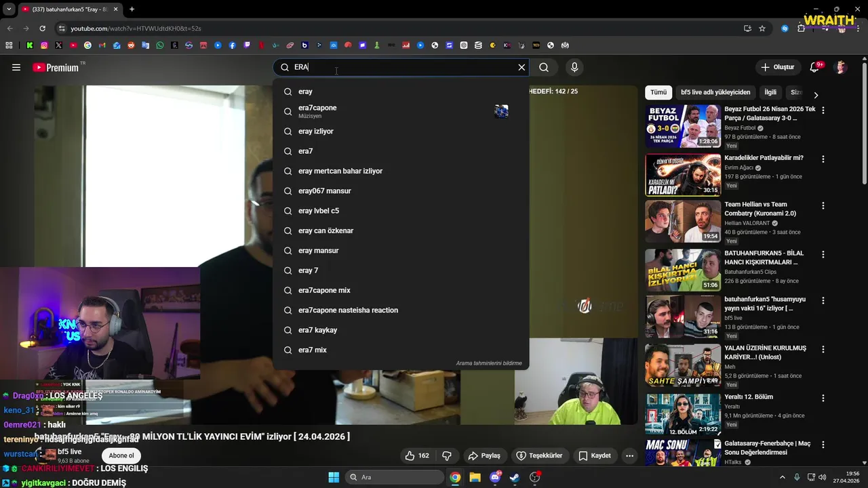Open the X (Twitter) bookmark
Viewport: 868px width, 488px height.
pos(58,45)
